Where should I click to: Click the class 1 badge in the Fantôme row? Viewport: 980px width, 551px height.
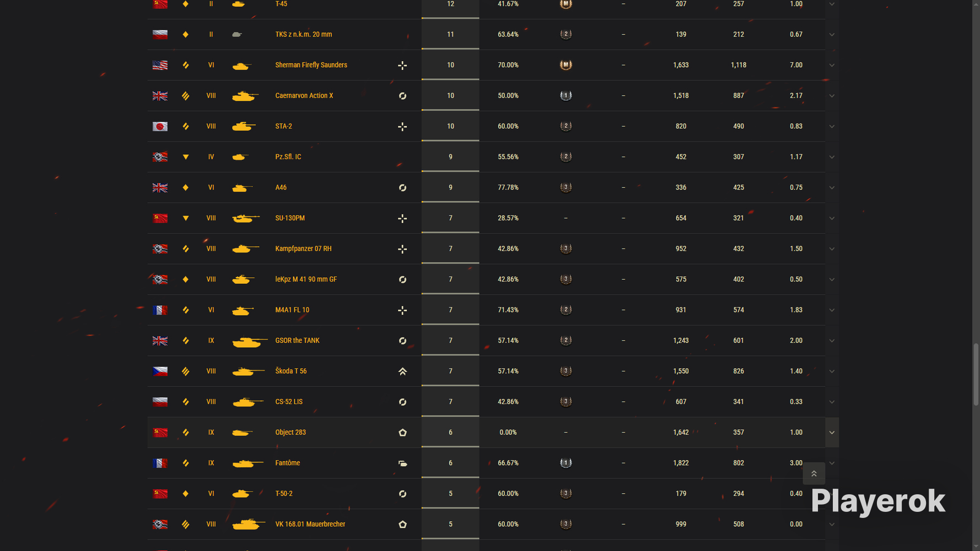566,463
